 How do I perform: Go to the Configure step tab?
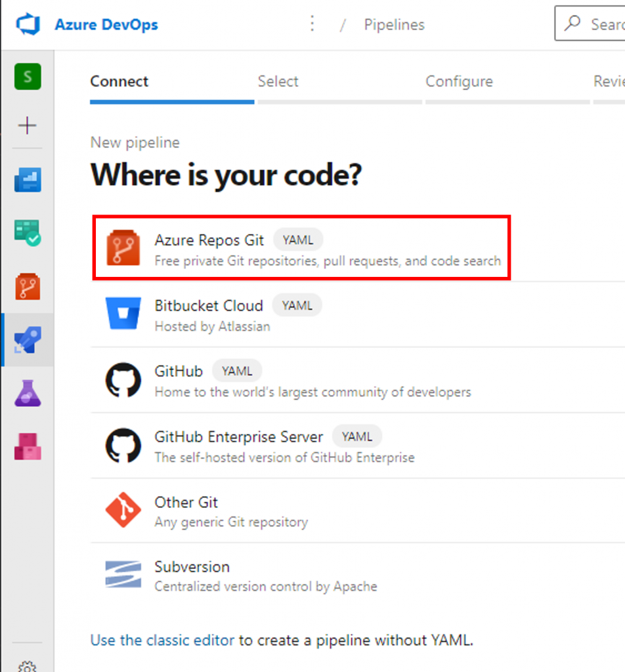tap(459, 81)
